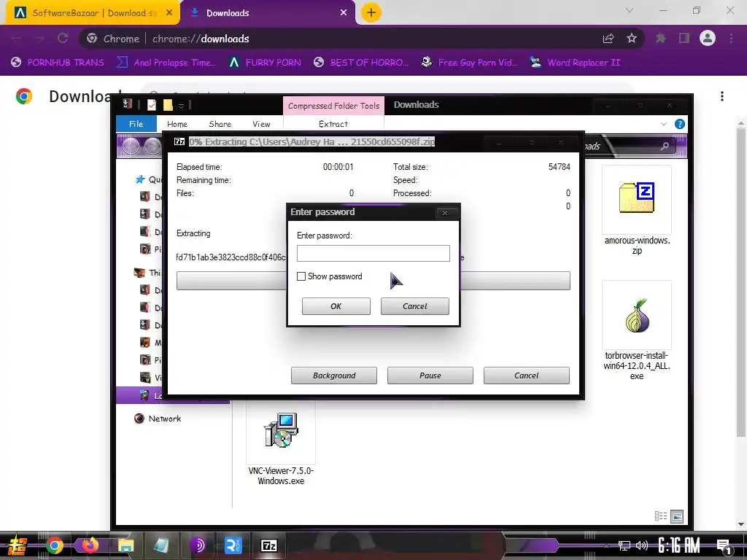The height and width of the screenshot is (560, 747).
Task: Open the File tab in Explorer
Action: pyautogui.click(x=136, y=124)
